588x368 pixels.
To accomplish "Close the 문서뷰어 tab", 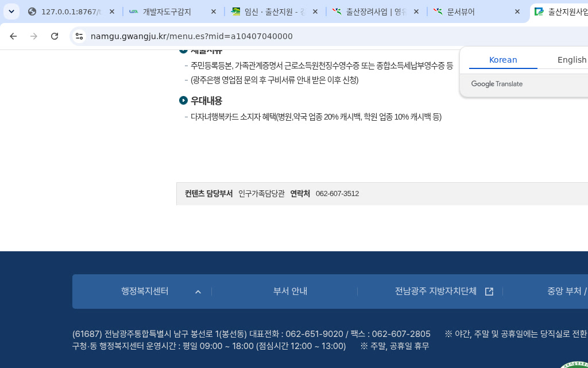I will (517, 11).
